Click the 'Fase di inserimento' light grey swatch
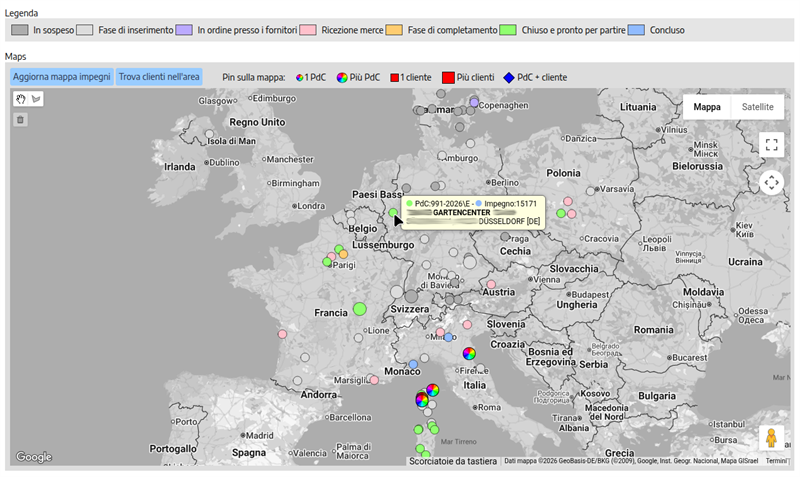This screenshot has width=800, height=477. click(x=85, y=30)
